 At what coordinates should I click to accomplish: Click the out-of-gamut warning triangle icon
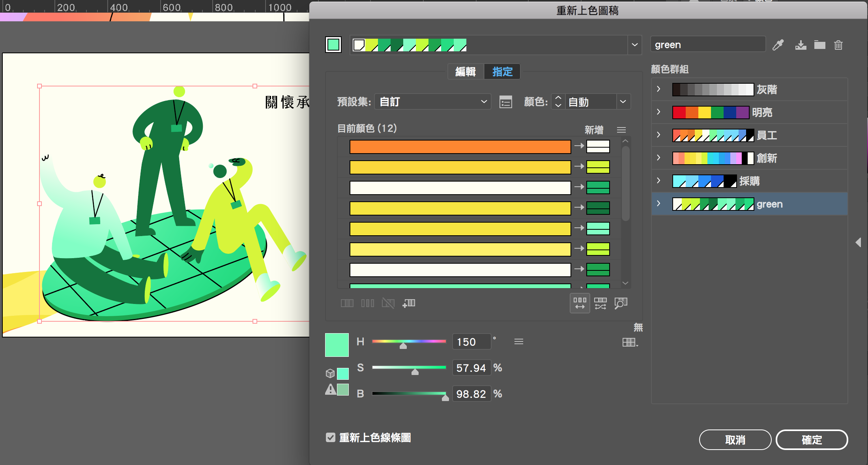(x=331, y=390)
